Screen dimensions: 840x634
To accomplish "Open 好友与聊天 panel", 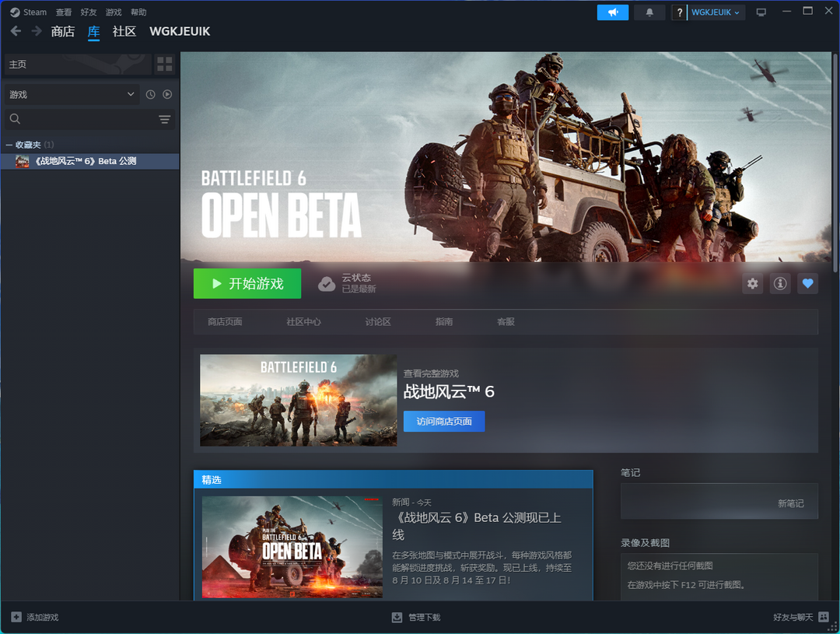I will pyautogui.click(x=801, y=618).
